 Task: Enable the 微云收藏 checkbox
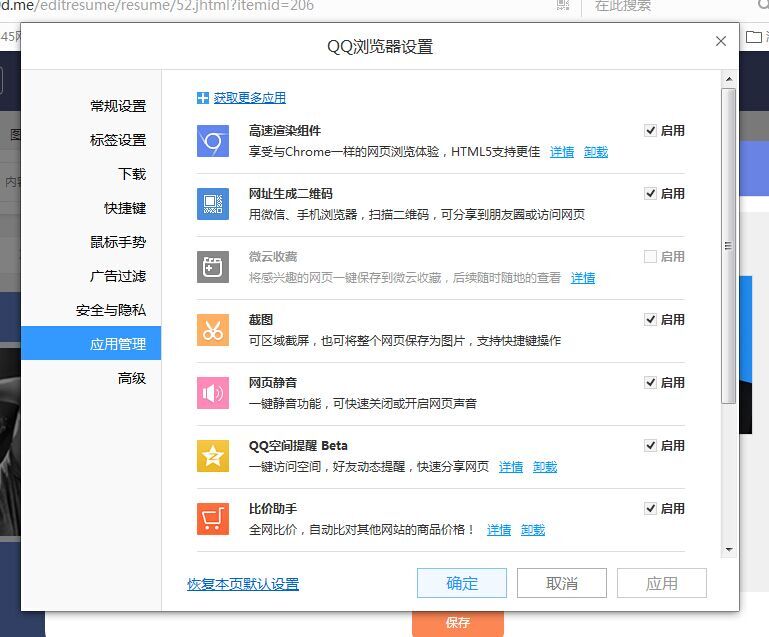[x=650, y=256]
